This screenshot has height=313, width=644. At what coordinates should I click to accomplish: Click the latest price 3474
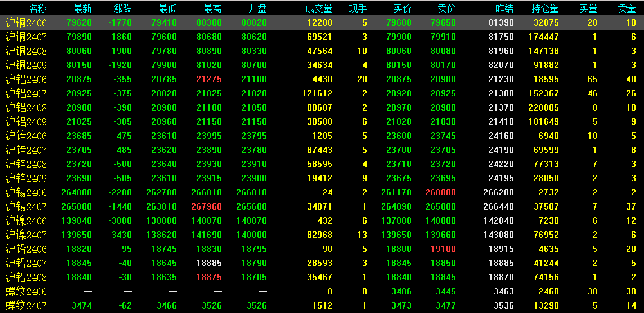pos(82,305)
